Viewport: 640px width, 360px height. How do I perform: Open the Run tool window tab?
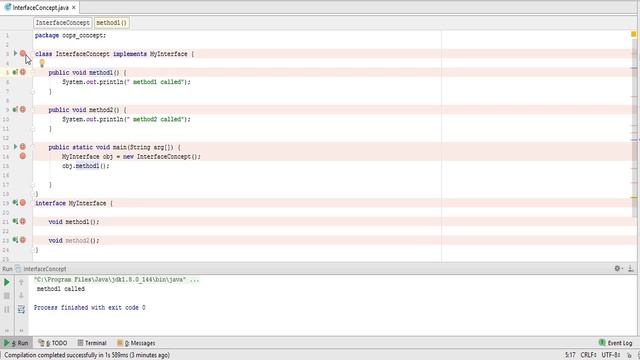(x=17, y=343)
